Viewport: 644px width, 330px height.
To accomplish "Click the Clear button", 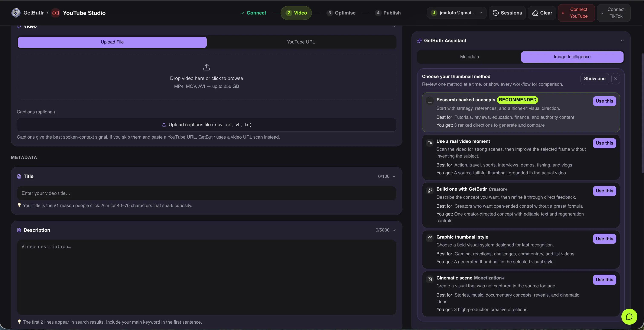I will coord(542,13).
